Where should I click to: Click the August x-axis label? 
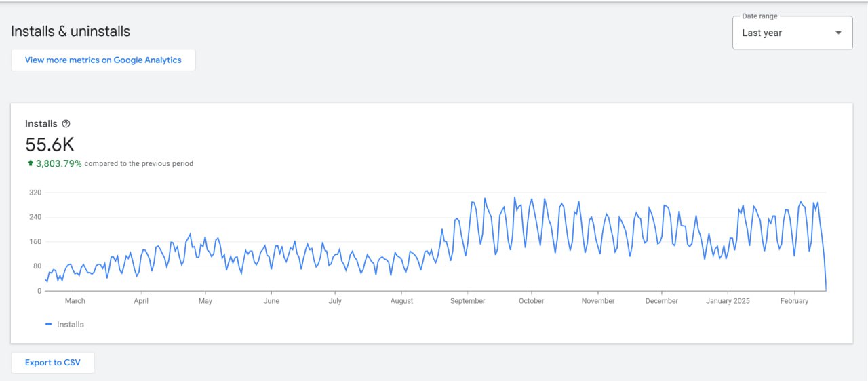(401, 301)
